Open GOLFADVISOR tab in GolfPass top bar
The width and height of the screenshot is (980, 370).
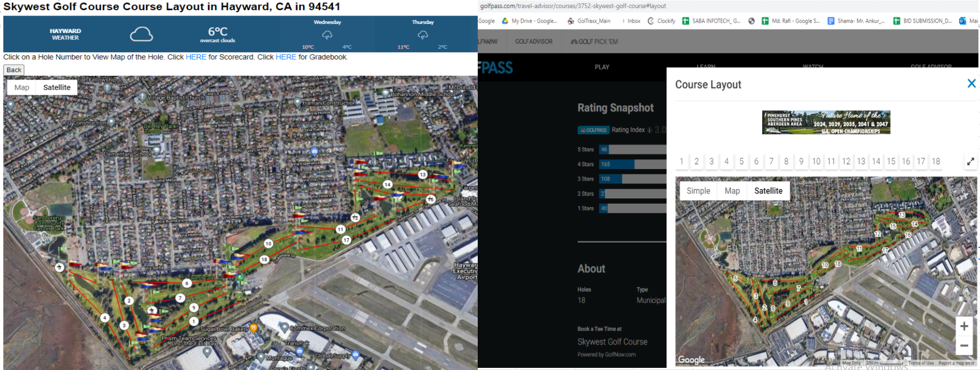click(x=534, y=42)
